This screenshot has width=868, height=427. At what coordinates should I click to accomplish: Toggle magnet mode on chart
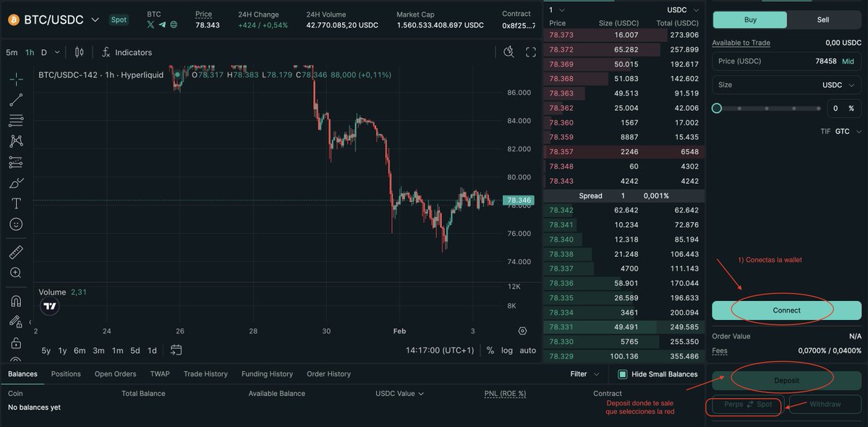[x=16, y=301]
